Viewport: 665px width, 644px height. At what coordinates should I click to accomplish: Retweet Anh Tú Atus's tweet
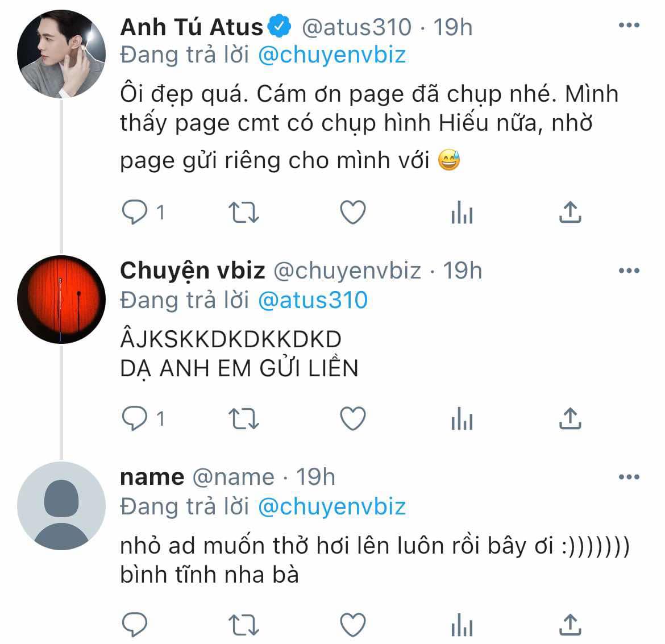(243, 213)
